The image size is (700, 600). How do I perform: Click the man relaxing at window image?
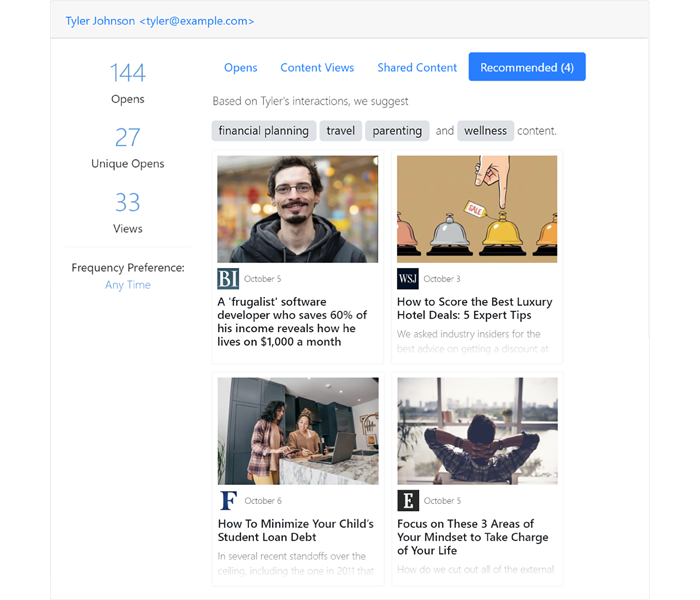tap(477, 431)
